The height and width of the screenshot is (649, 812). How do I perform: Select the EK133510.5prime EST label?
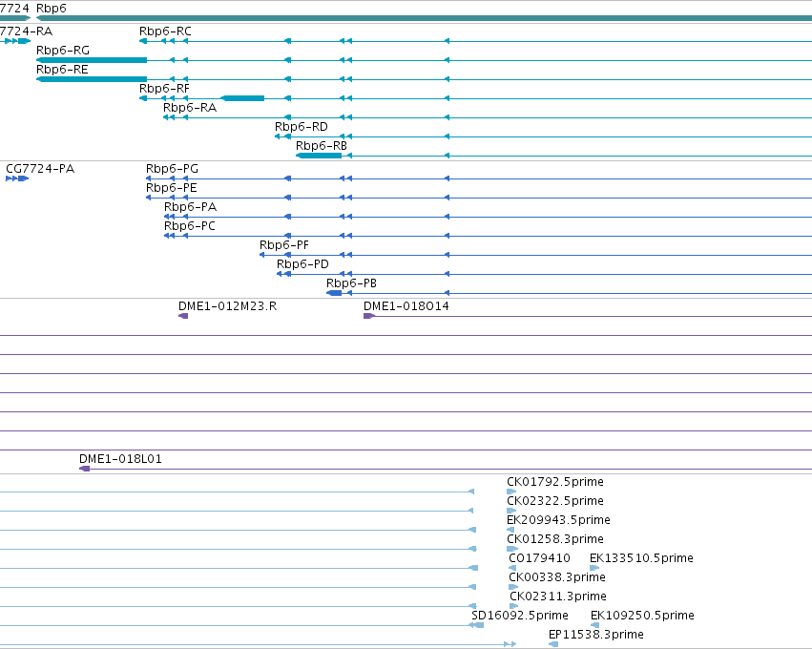[x=641, y=558]
